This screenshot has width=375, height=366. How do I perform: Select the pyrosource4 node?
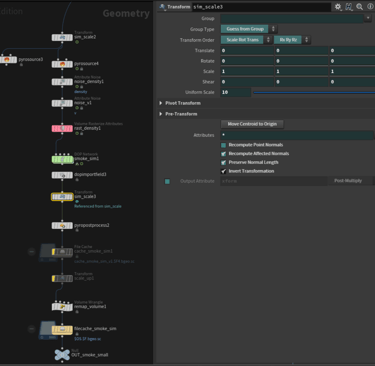pyautogui.click(x=62, y=64)
